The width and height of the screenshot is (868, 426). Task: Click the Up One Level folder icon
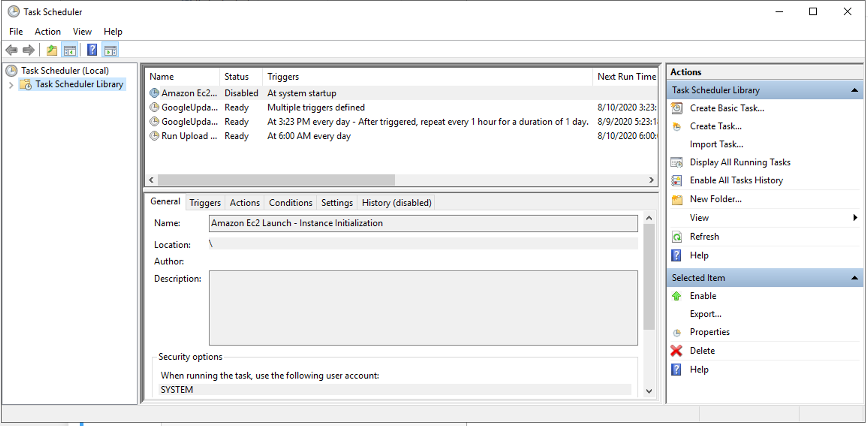tap(52, 50)
